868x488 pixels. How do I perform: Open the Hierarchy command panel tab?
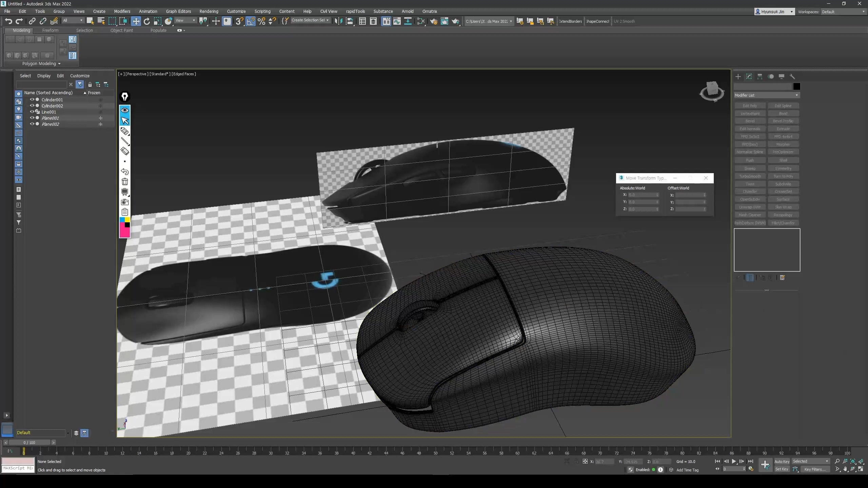[x=760, y=77]
